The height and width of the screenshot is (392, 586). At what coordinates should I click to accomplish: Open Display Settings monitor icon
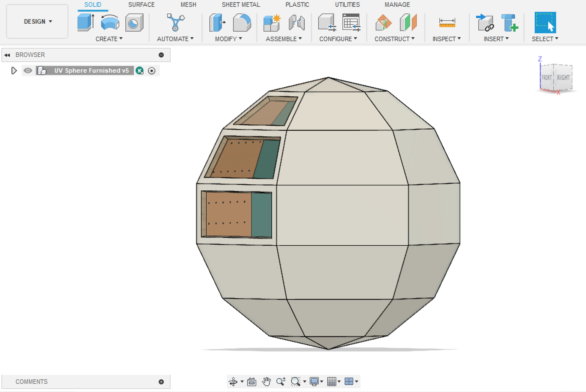coord(314,382)
